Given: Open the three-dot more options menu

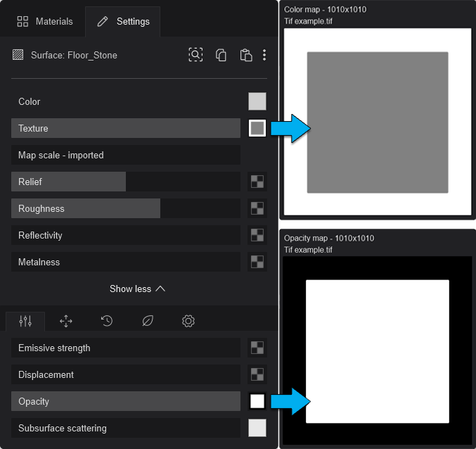Looking at the screenshot, I should [264, 55].
